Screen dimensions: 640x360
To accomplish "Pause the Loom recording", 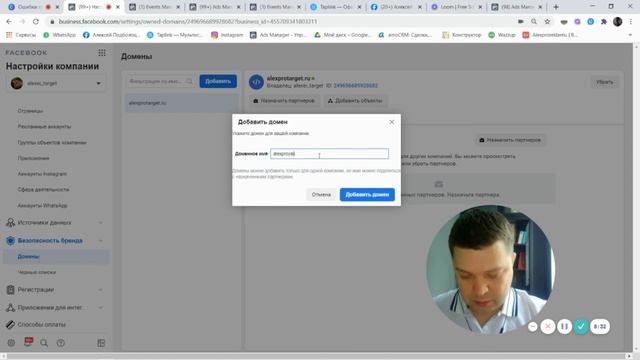I will pos(564,326).
